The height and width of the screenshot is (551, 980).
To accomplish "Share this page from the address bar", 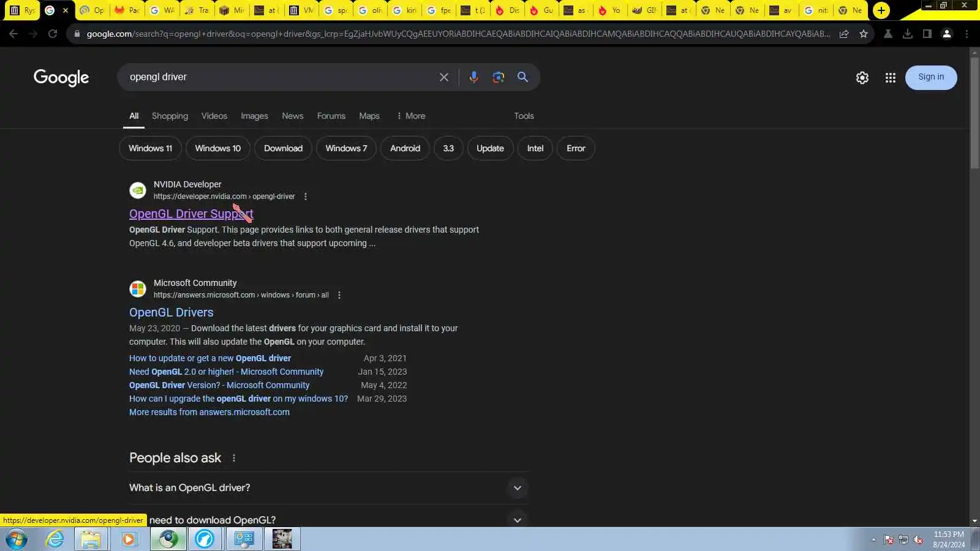I will 844,34.
